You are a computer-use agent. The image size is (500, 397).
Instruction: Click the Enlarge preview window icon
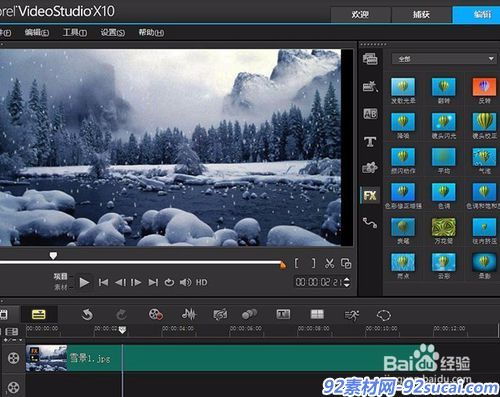(346, 263)
